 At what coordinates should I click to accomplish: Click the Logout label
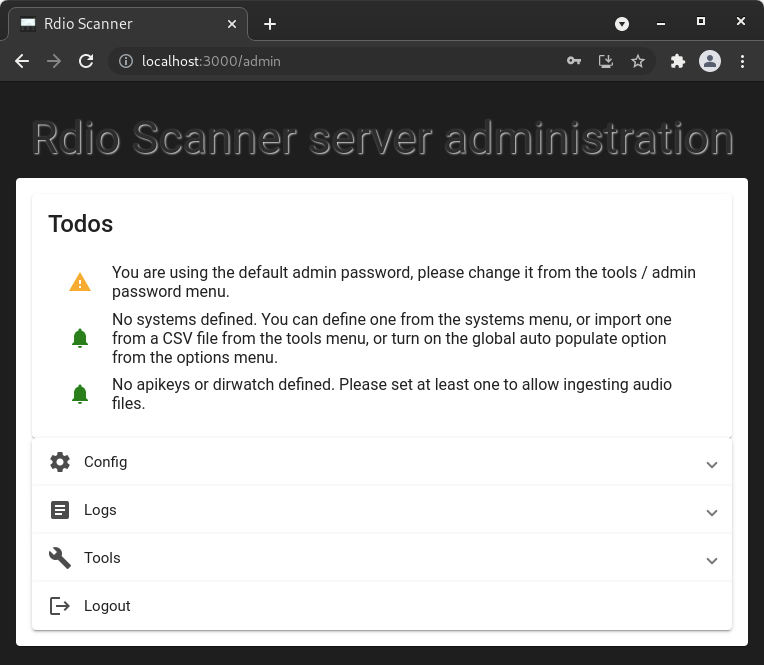pos(107,606)
